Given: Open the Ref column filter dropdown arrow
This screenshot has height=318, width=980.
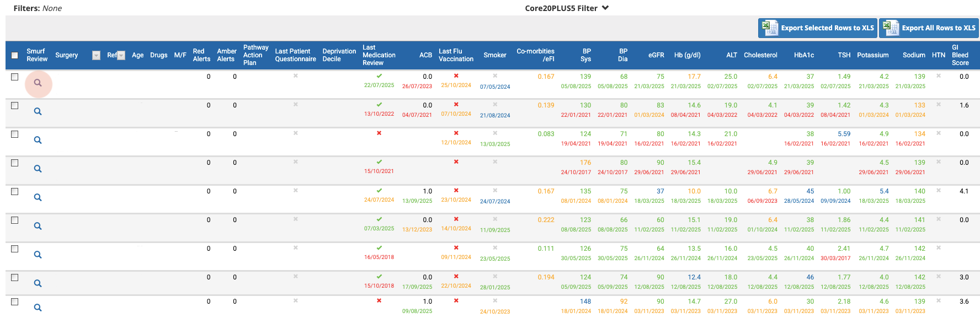Looking at the screenshot, I should tap(121, 55).
